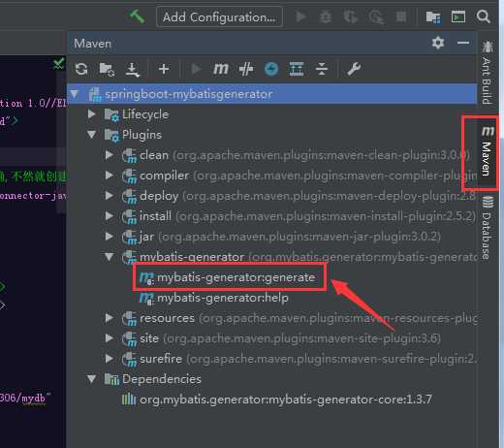
Task: Open Project Structure icon
Action: pyautogui.click(x=433, y=16)
